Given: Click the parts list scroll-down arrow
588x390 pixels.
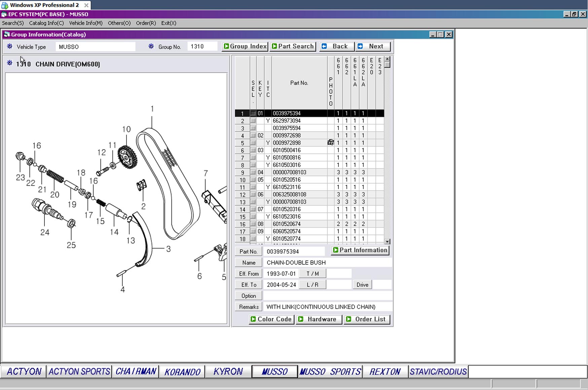Looking at the screenshot, I should [387, 241].
